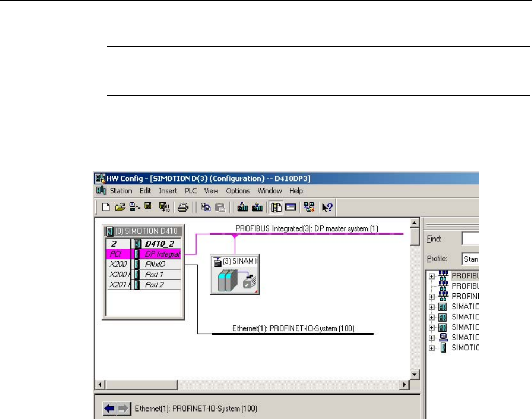Click the horizontal scrollbar left arrow
This screenshot has width=532, height=419.
pos(100,385)
